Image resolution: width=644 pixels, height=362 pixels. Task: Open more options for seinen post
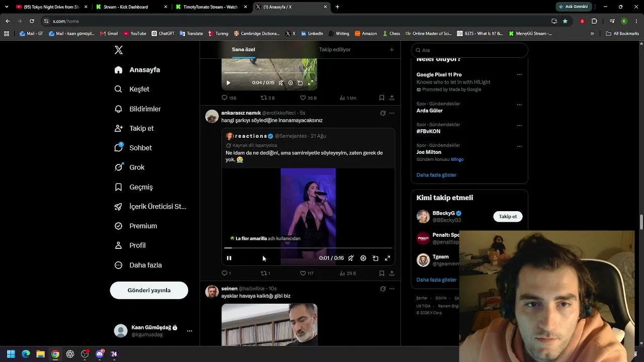pos(392,289)
